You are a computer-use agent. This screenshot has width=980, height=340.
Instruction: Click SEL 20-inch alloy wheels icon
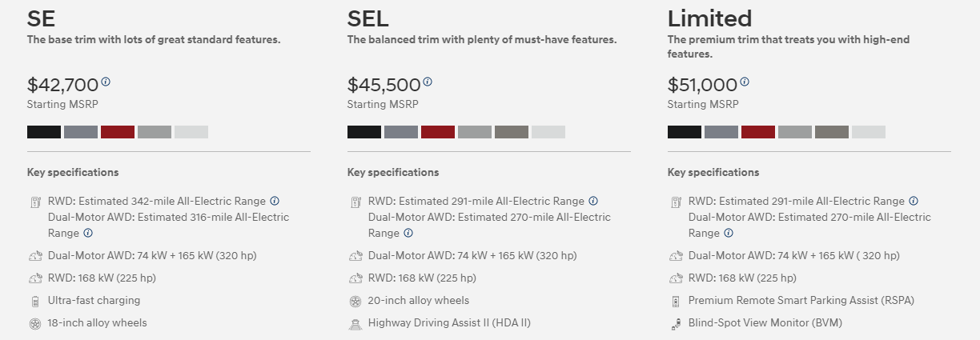355,301
